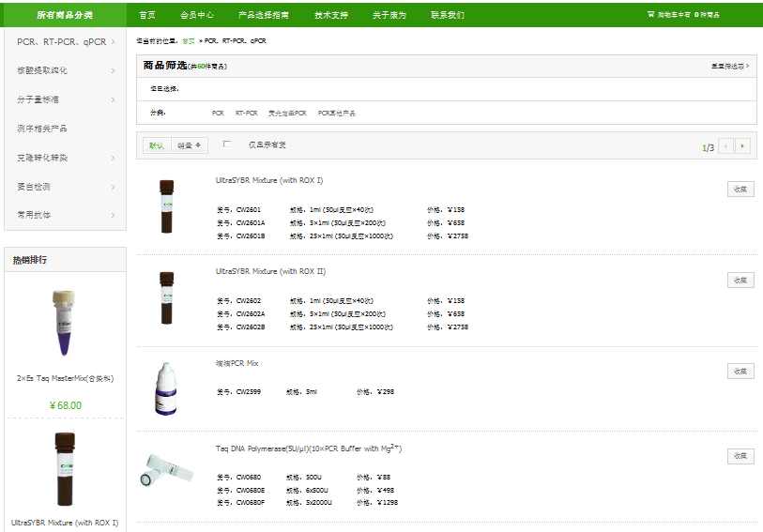The width and height of the screenshot is (763, 532).
Task: Filter by 荧光定量PCR category
Action: click(287, 113)
